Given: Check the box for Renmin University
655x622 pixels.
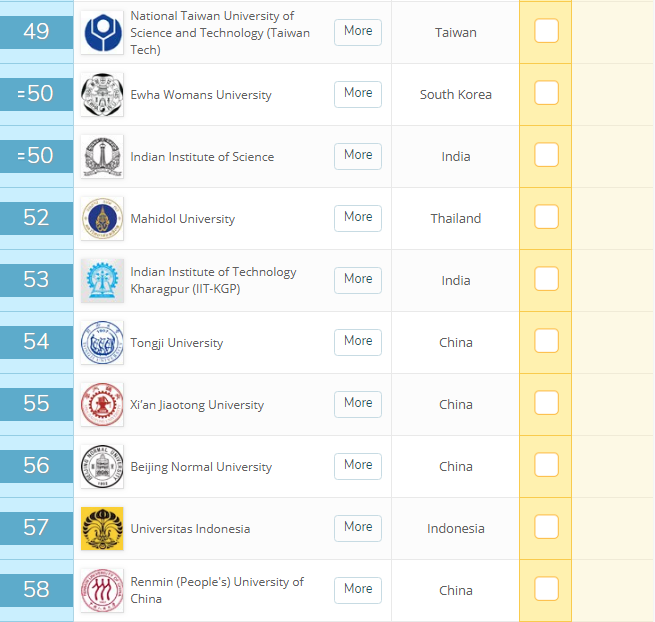Looking at the screenshot, I should tap(546, 589).
